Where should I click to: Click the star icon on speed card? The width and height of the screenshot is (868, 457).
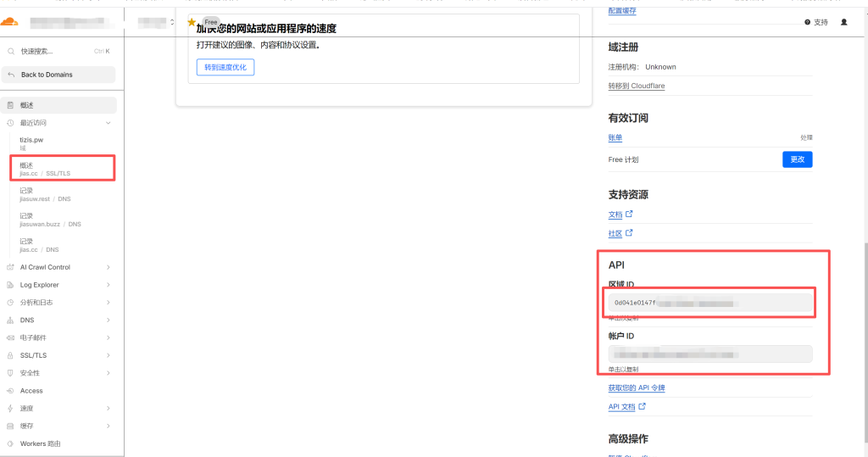(x=192, y=22)
